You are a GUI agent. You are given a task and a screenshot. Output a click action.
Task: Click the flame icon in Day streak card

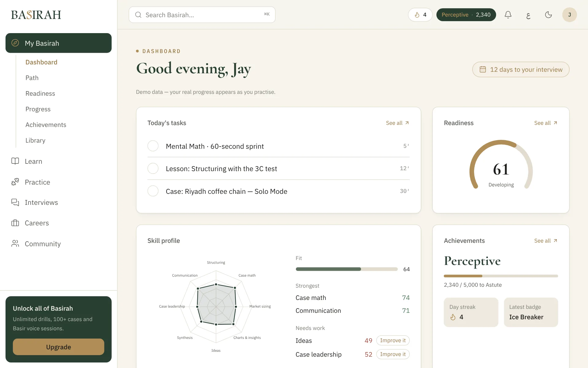tap(453, 317)
